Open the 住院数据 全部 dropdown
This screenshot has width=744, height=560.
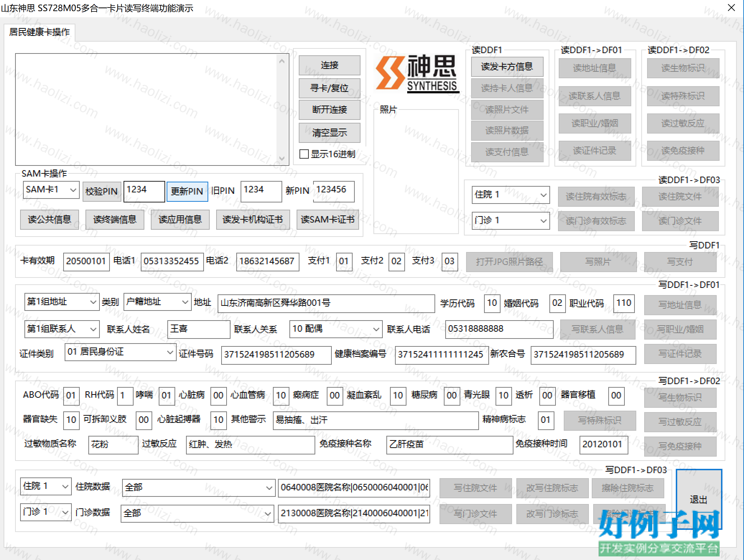(198, 488)
